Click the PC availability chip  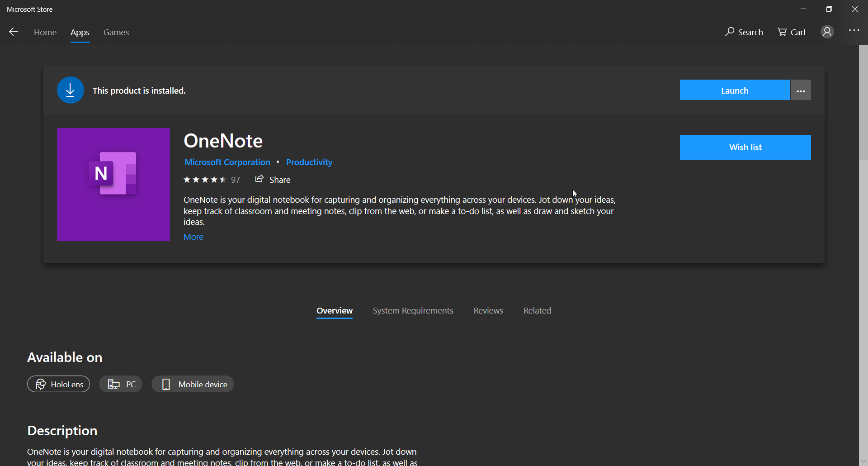(121, 384)
